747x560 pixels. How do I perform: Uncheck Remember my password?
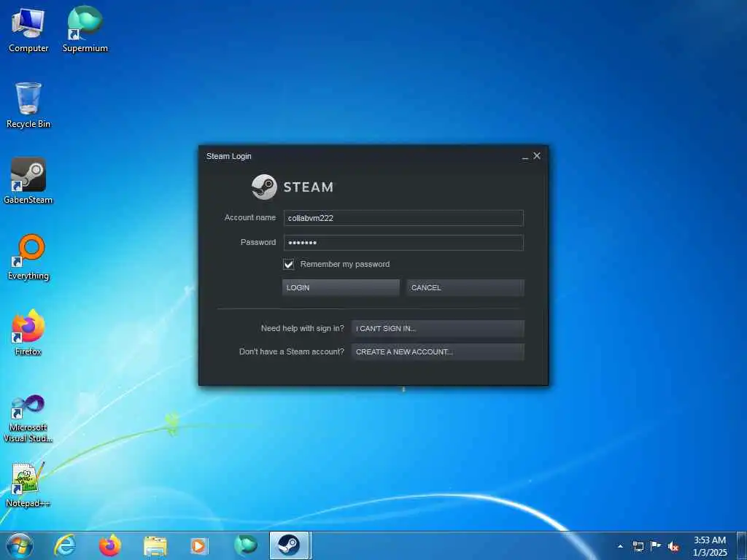click(x=289, y=264)
